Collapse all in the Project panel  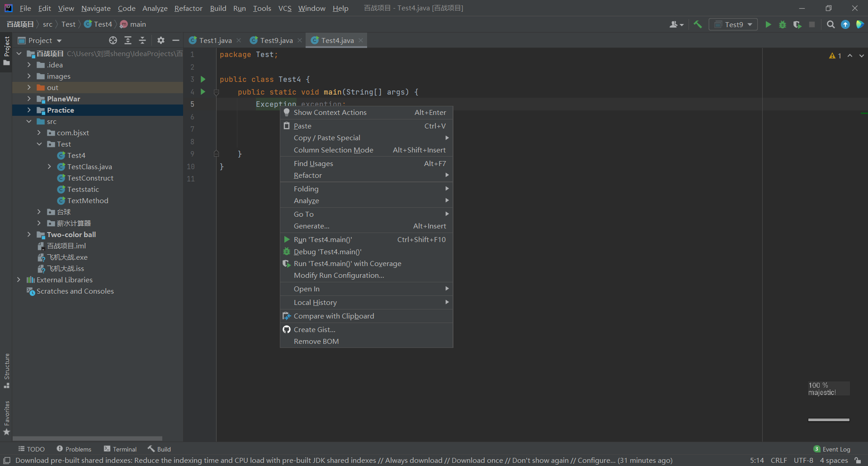(142, 40)
